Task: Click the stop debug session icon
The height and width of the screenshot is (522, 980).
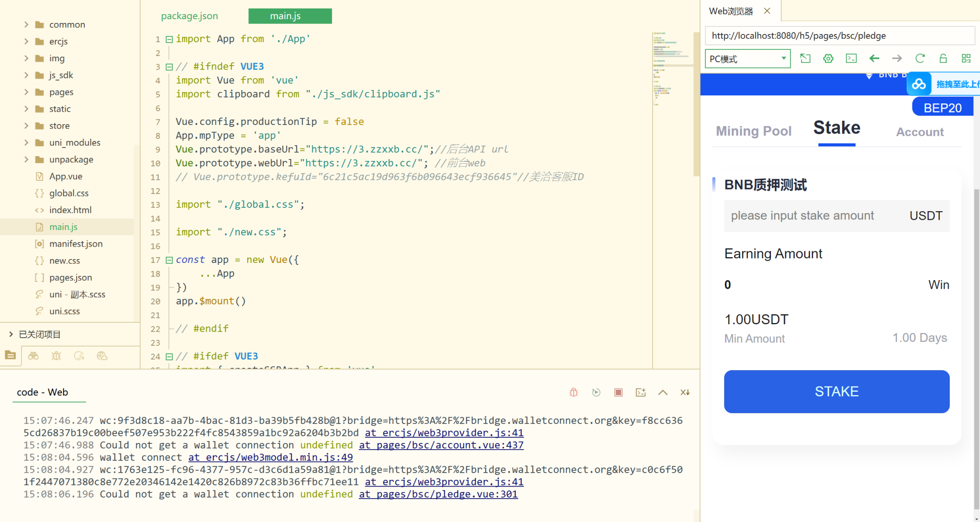Action: tap(618, 392)
